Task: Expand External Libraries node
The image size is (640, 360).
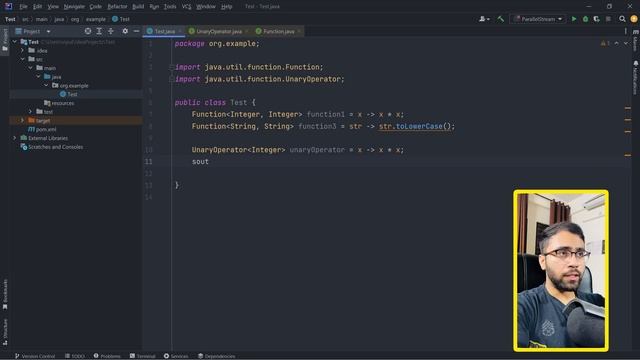Action: 15,138
